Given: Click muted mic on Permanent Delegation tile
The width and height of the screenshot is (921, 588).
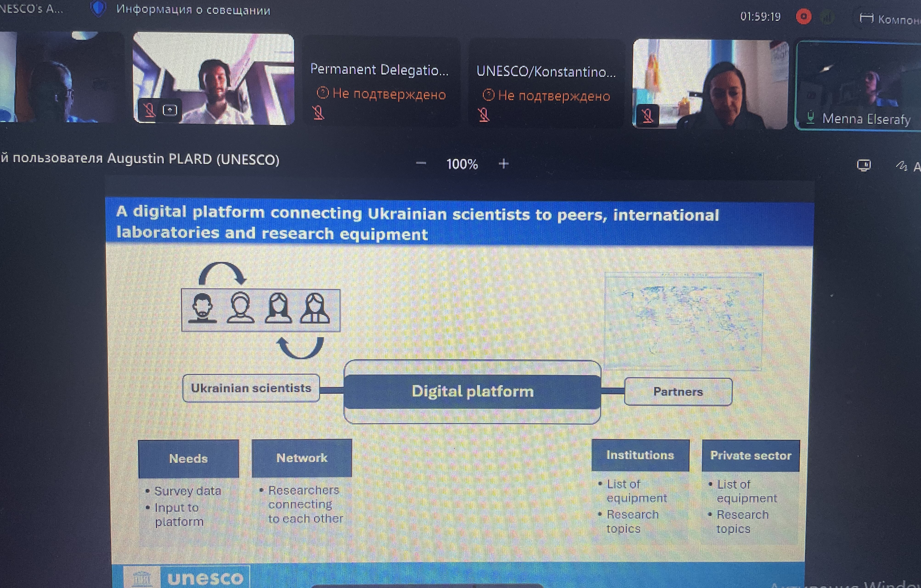Looking at the screenshot, I should coord(318,113).
